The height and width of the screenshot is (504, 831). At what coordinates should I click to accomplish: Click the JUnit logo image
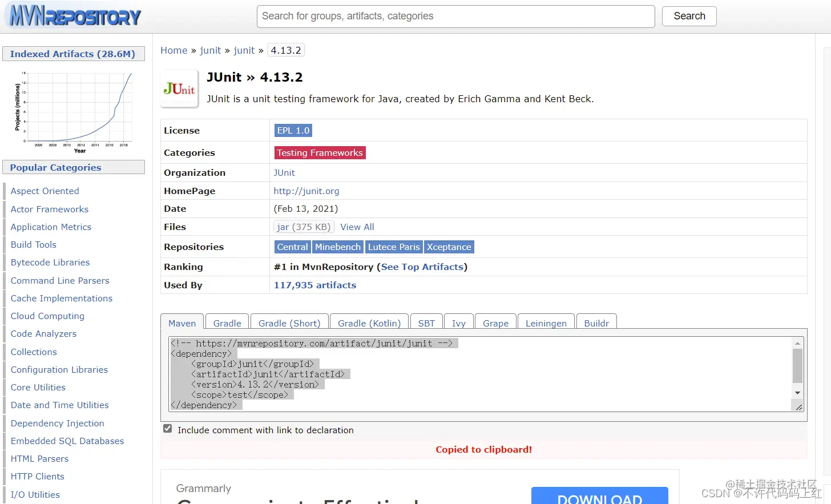[179, 88]
